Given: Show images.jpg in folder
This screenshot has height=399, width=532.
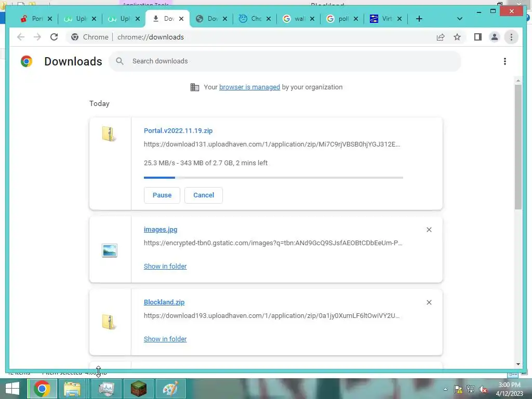Looking at the screenshot, I should pos(165,267).
